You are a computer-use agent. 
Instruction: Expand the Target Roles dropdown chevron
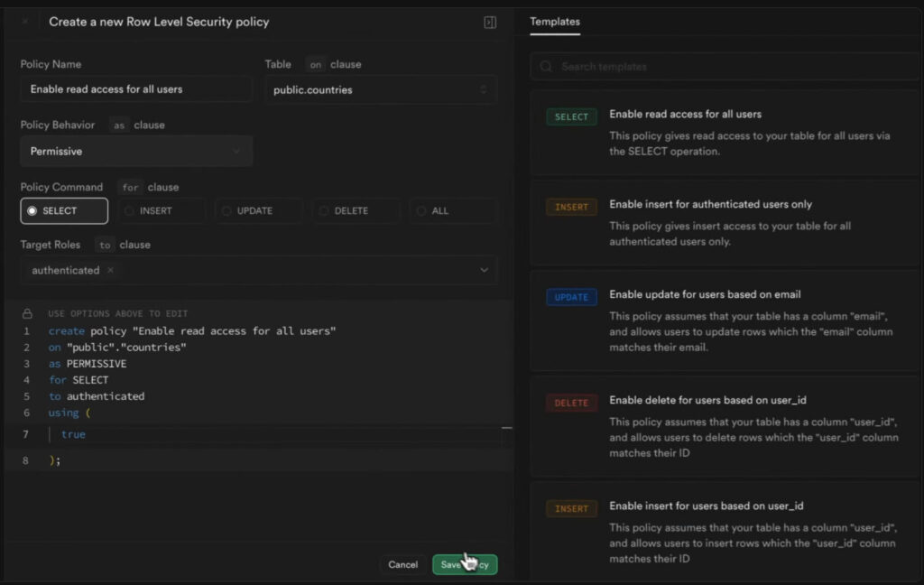484,270
